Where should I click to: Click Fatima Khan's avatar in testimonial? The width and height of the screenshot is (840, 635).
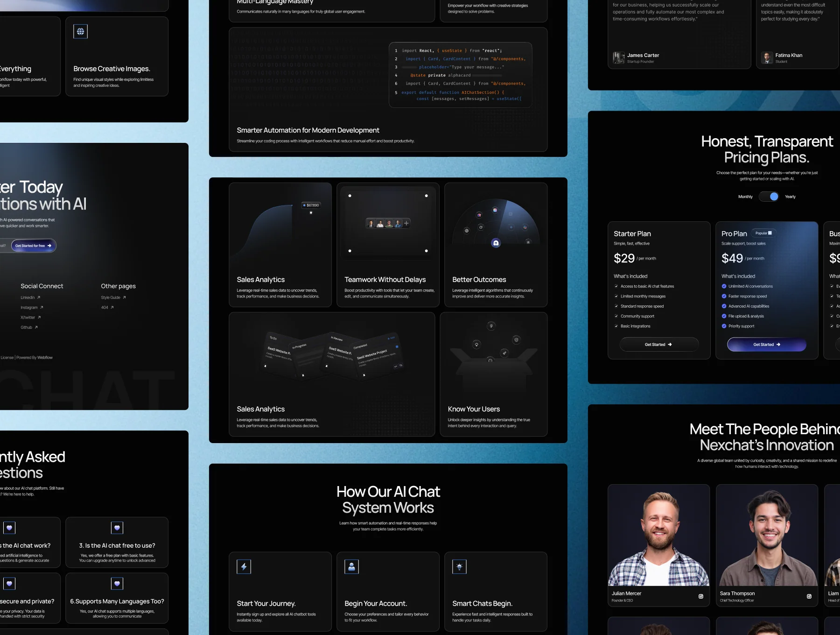click(x=767, y=58)
